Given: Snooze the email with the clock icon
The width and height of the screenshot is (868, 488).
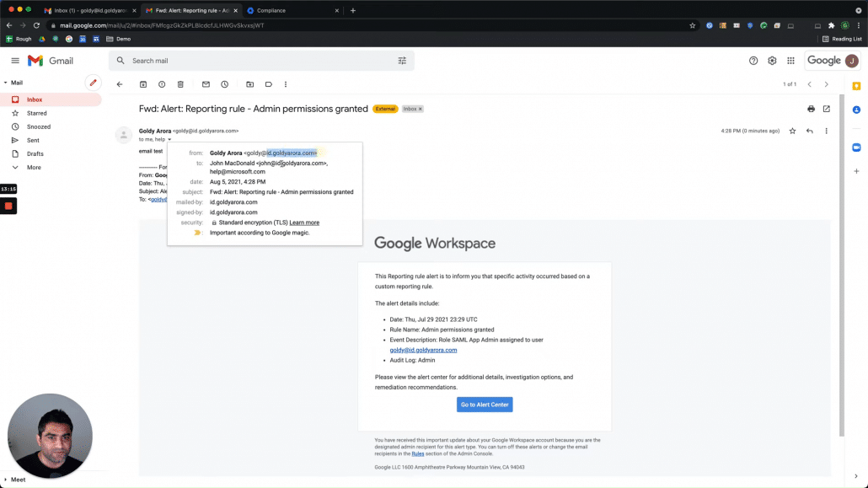Looking at the screenshot, I should [x=225, y=84].
